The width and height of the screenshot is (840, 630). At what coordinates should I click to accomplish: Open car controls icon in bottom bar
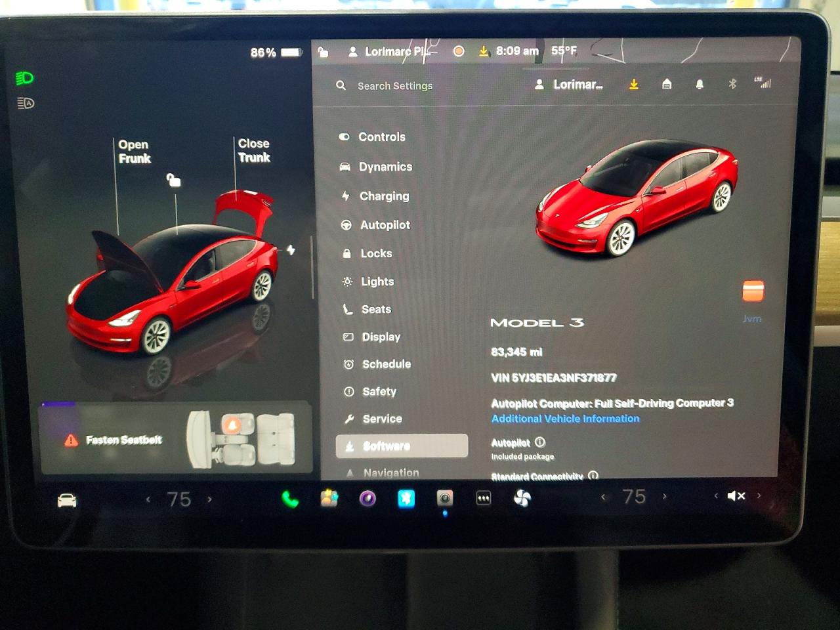(x=67, y=501)
